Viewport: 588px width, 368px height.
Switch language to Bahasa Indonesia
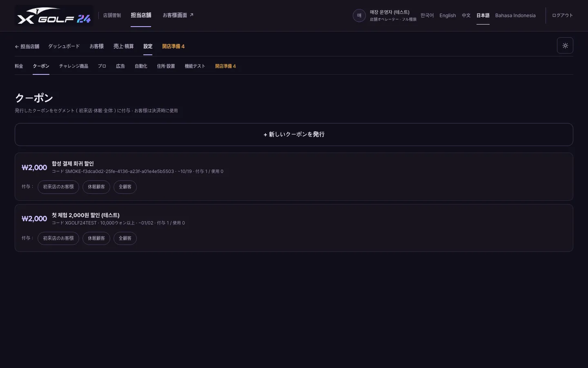[x=515, y=16]
